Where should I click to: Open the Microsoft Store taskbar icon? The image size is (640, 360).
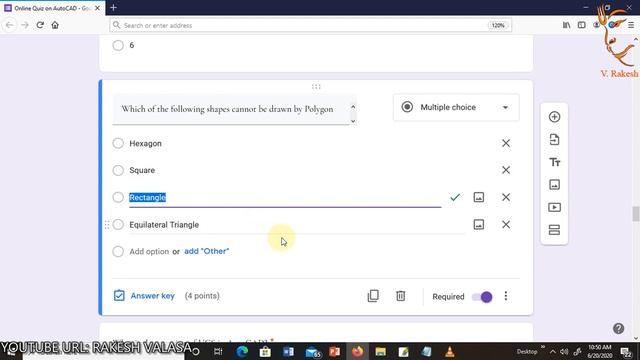(265, 351)
